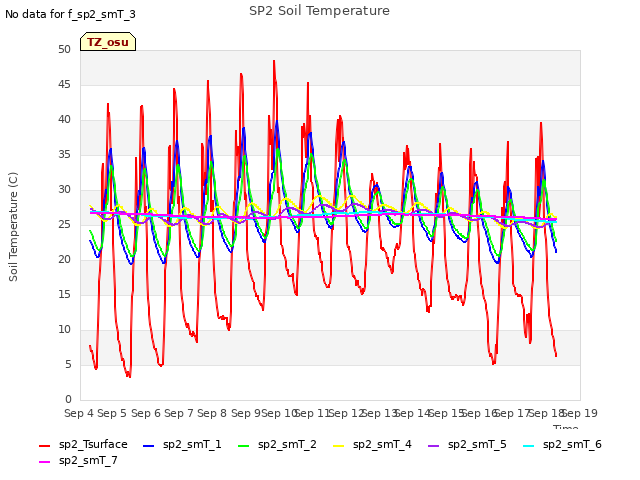This screenshot has width=640, height=480.
Task: Click the TZ_osu annotation label
Action: [108, 42]
